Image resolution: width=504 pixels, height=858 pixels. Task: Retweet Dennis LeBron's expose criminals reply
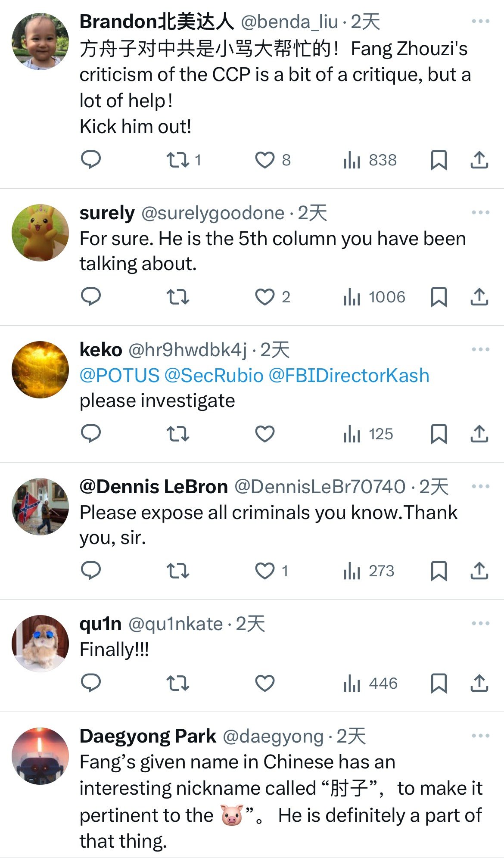(x=178, y=571)
